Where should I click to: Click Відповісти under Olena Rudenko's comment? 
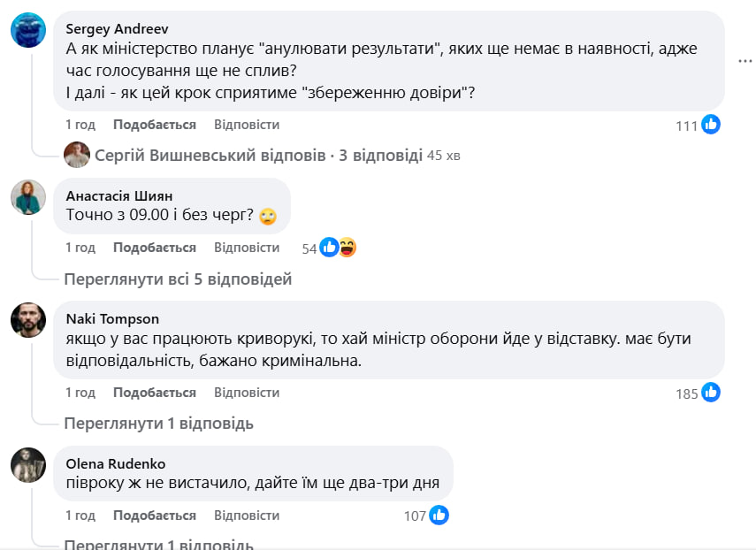pos(247,516)
